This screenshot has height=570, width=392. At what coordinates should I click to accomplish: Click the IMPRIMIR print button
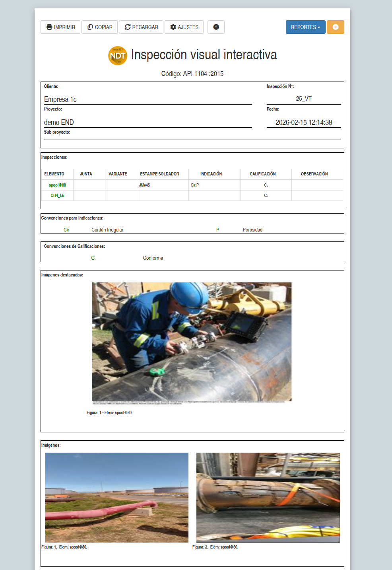(x=60, y=27)
